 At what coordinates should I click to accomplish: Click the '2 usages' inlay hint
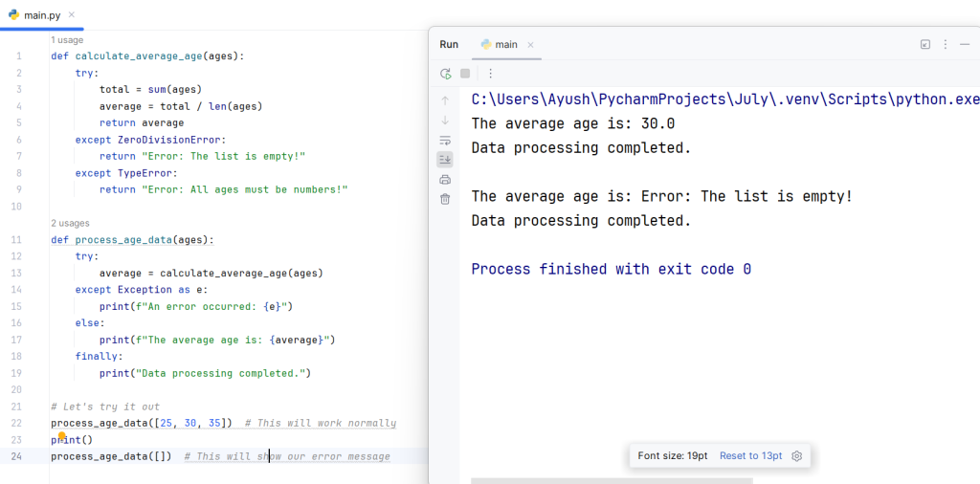click(70, 223)
